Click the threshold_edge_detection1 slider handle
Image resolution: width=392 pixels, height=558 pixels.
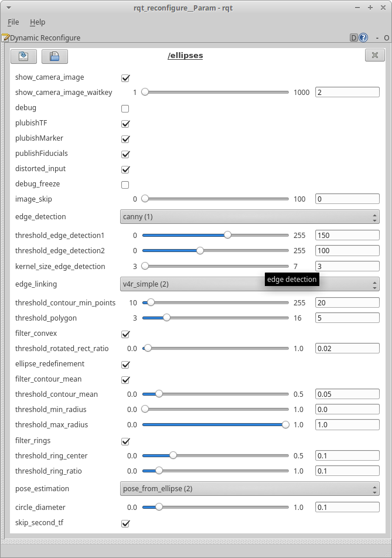[x=227, y=235]
